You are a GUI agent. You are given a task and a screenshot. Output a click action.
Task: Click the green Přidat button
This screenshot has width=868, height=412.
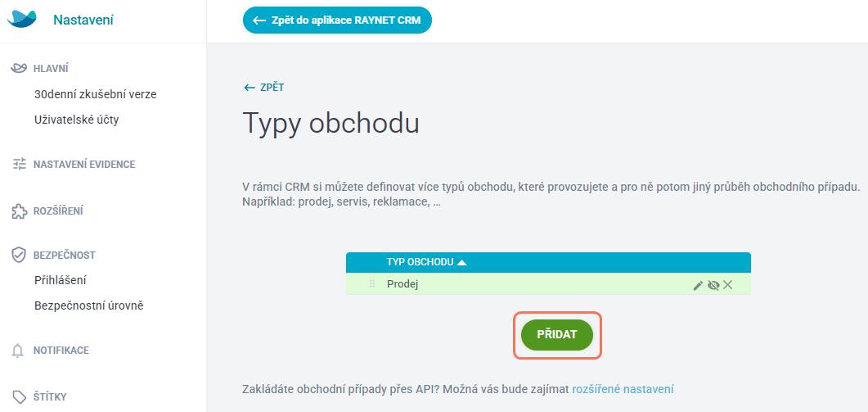(x=557, y=335)
